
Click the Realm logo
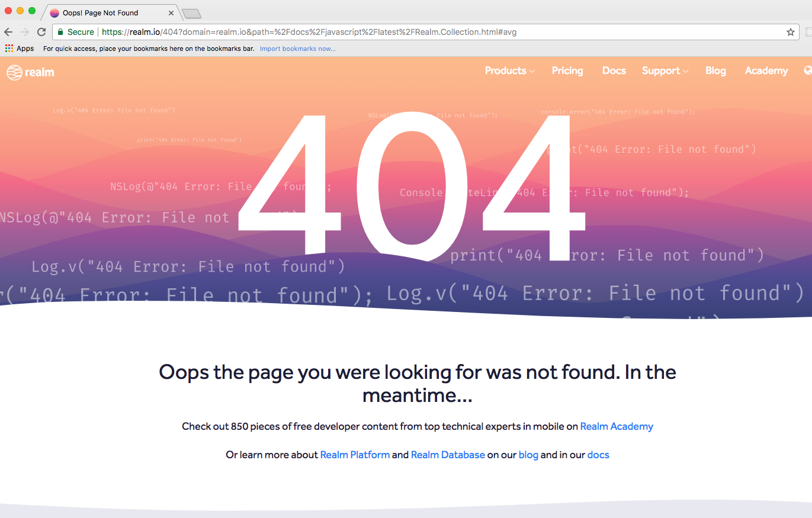30,72
